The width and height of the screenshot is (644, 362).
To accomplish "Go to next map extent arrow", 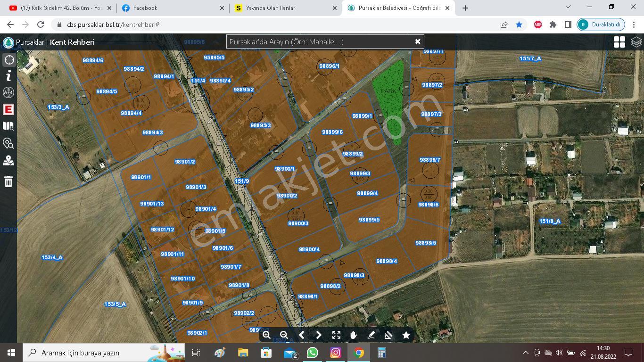I will click(319, 335).
